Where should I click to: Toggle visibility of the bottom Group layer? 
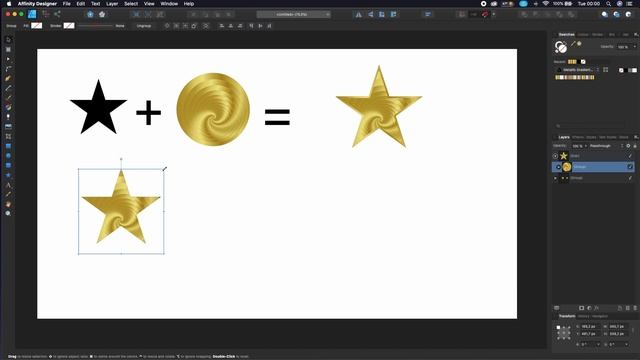(630, 178)
